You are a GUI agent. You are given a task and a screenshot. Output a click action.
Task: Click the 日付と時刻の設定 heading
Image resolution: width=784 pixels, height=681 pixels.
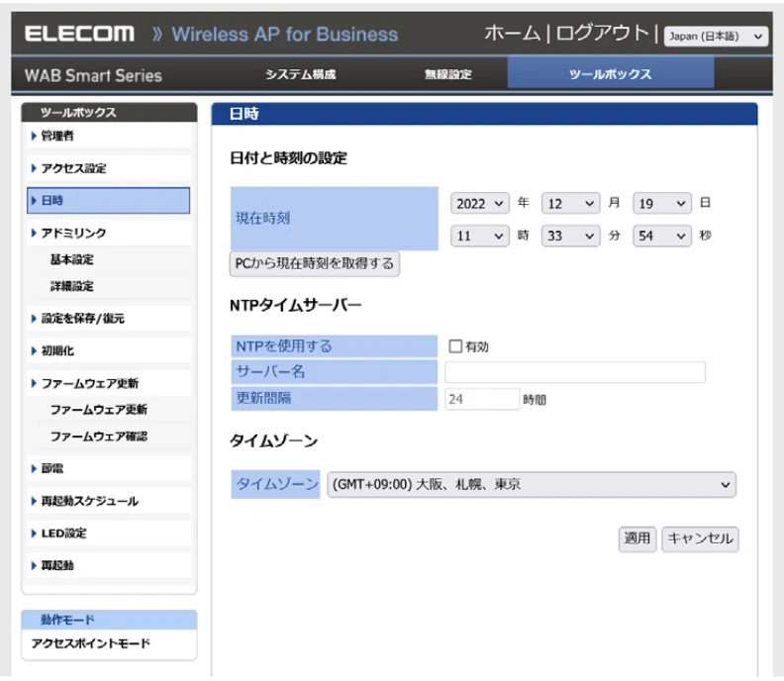coord(288,158)
